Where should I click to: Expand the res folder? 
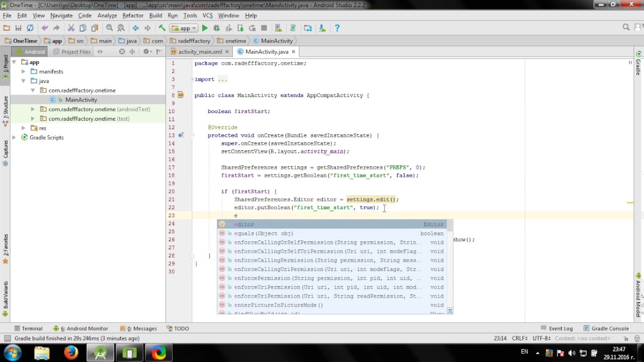point(23,128)
